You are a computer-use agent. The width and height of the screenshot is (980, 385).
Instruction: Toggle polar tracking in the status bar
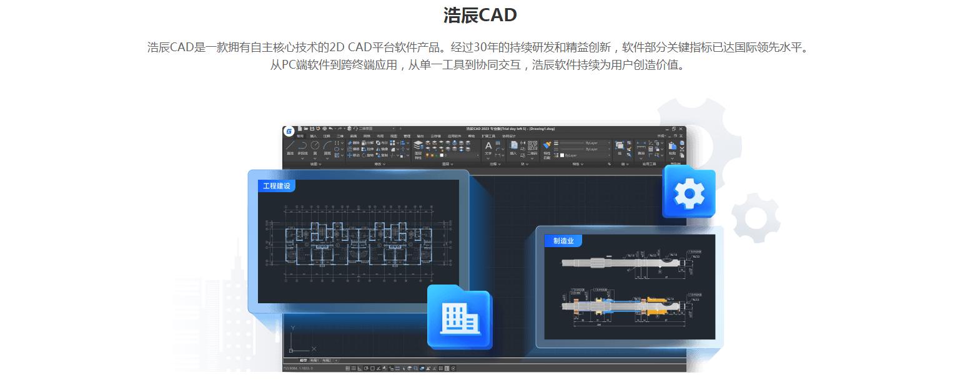[x=365, y=368]
